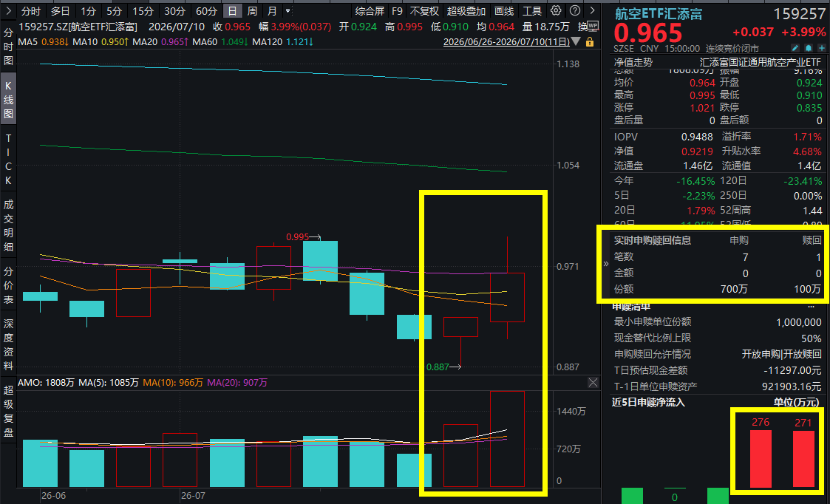Open the help question-mark icon
Screen dimensions: 830x504
[575, 10]
